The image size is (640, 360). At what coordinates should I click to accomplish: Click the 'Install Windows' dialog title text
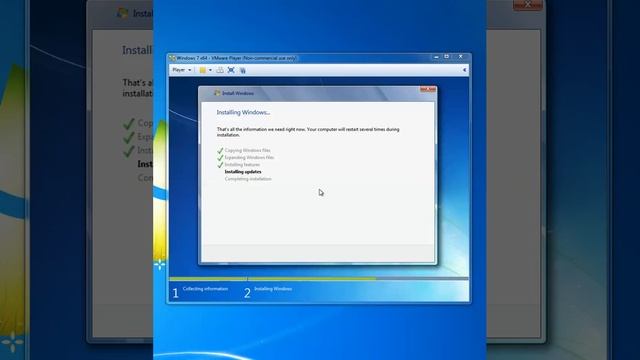pyautogui.click(x=238, y=93)
